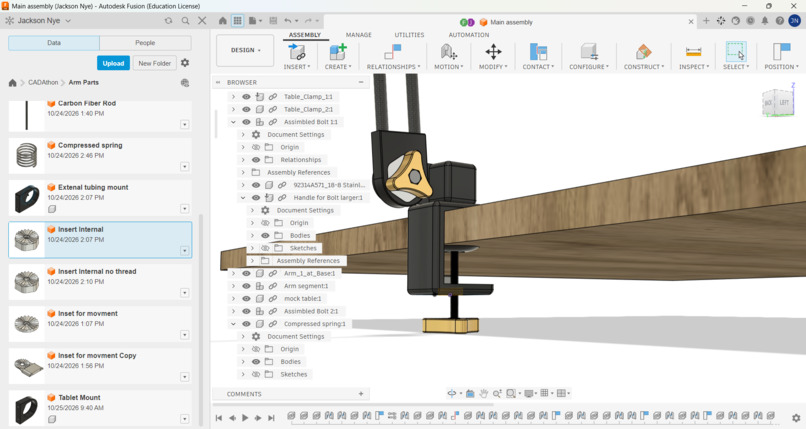
Task: Open the File menu icon
Action: pyautogui.click(x=255, y=21)
